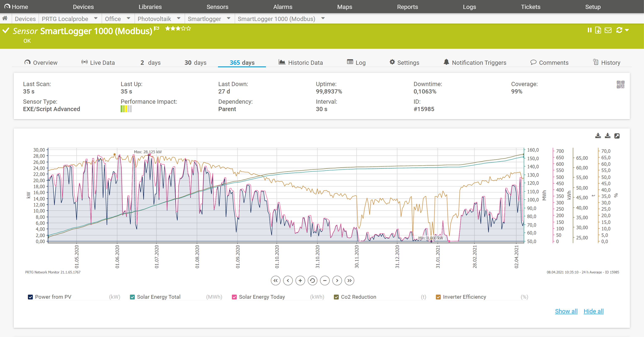Click the Show all link
The image size is (644, 337).
pos(566,311)
